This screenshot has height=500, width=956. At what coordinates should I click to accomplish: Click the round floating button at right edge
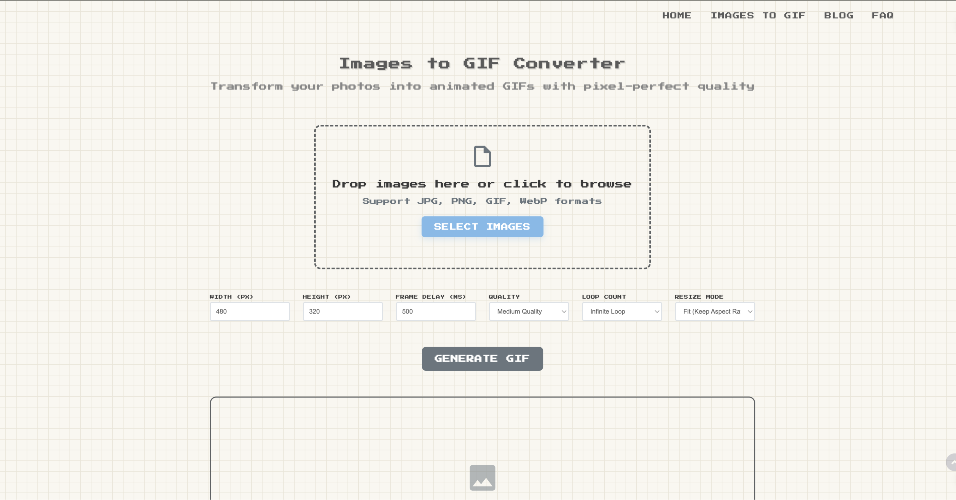click(x=951, y=462)
